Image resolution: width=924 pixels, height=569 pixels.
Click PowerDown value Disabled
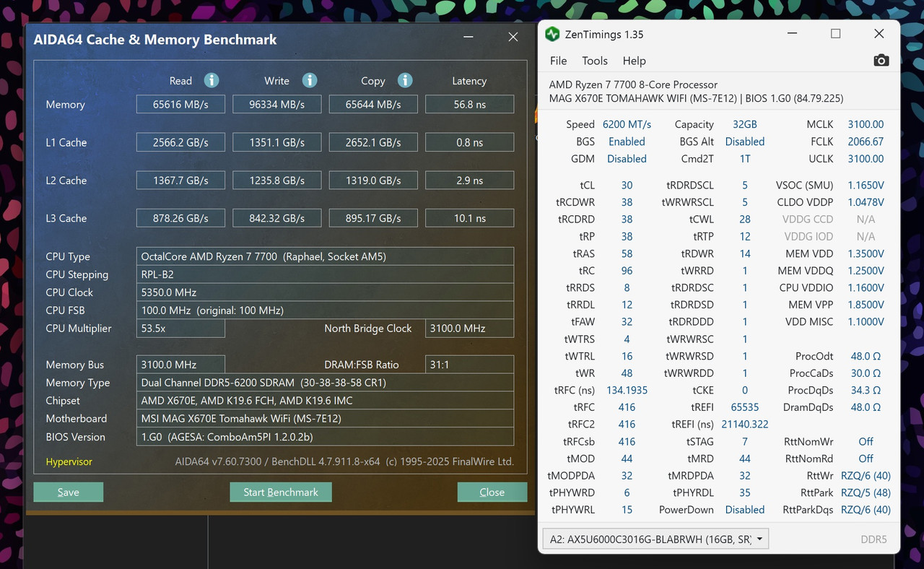tap(745, 510)
